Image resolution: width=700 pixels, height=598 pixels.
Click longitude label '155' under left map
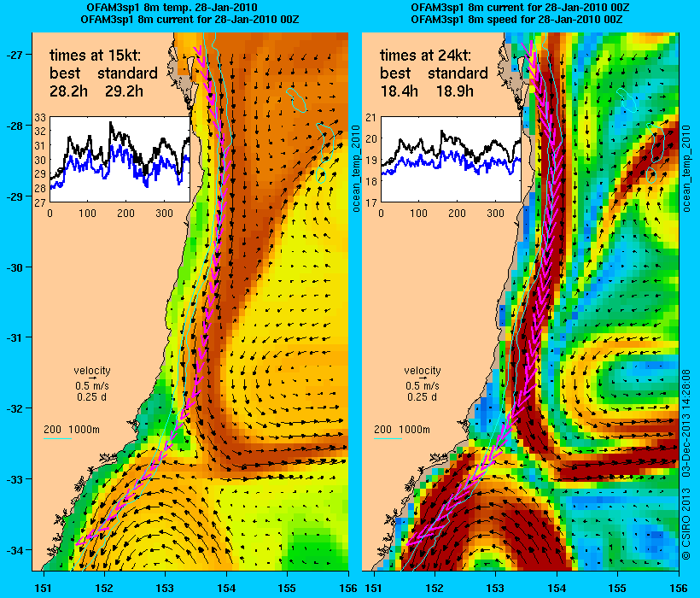click(x=287, y=588)
